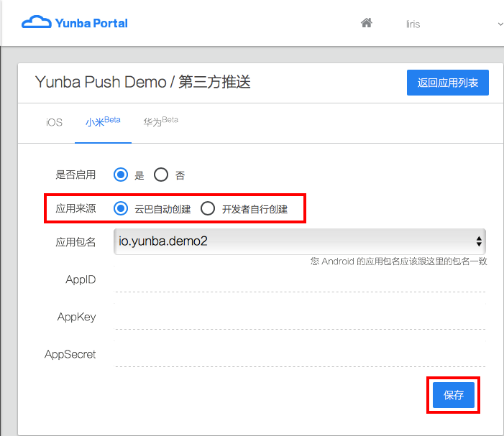The height and width of the screenshot is (436, 504).
Task: Switch to the 华为 Beta tab
Action: click(161, 121)
